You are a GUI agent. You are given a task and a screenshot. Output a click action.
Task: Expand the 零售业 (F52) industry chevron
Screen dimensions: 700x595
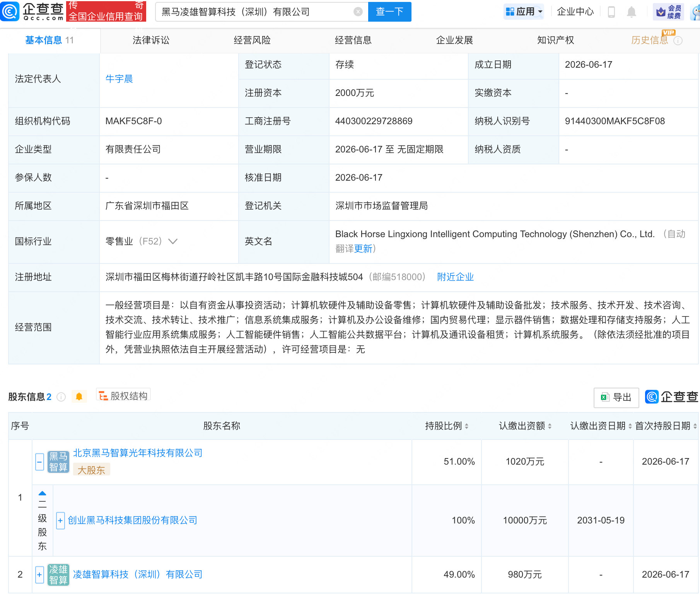pyautogui.click(x=173, y=241)
